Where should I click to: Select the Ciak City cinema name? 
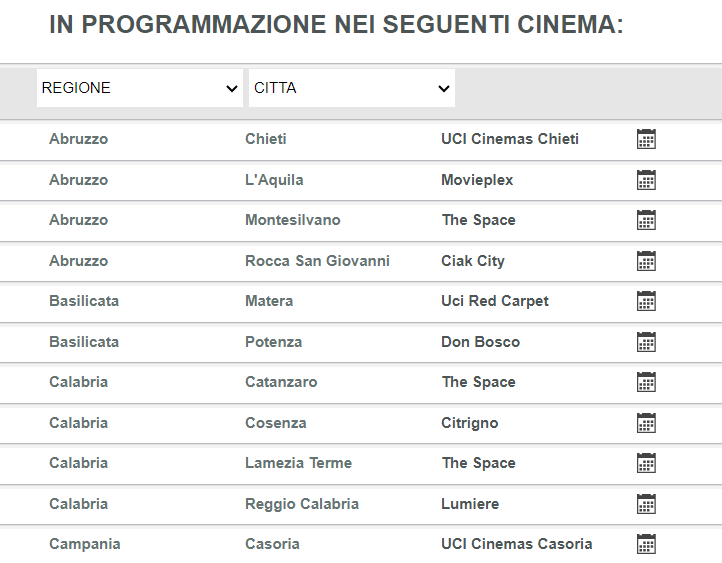[473, 261]
